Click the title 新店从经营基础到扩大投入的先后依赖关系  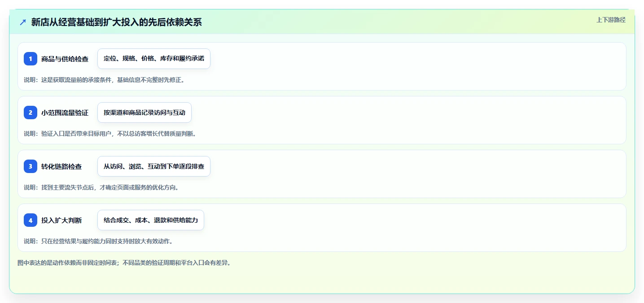point(117,22)
